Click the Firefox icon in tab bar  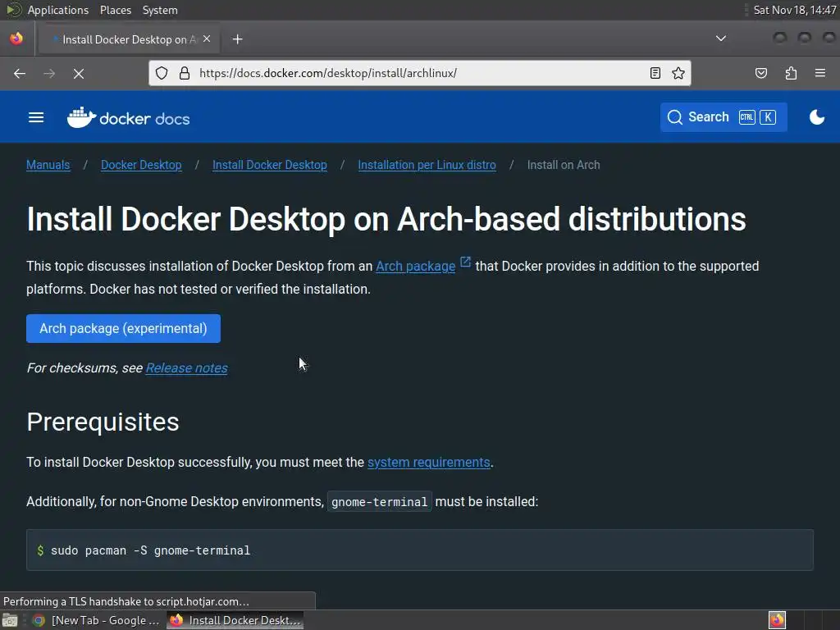click(16, 39)
